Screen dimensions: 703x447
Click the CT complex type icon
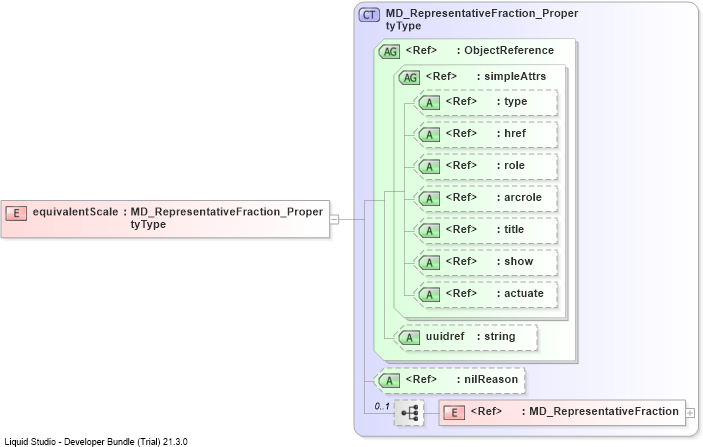coord(369,15)
